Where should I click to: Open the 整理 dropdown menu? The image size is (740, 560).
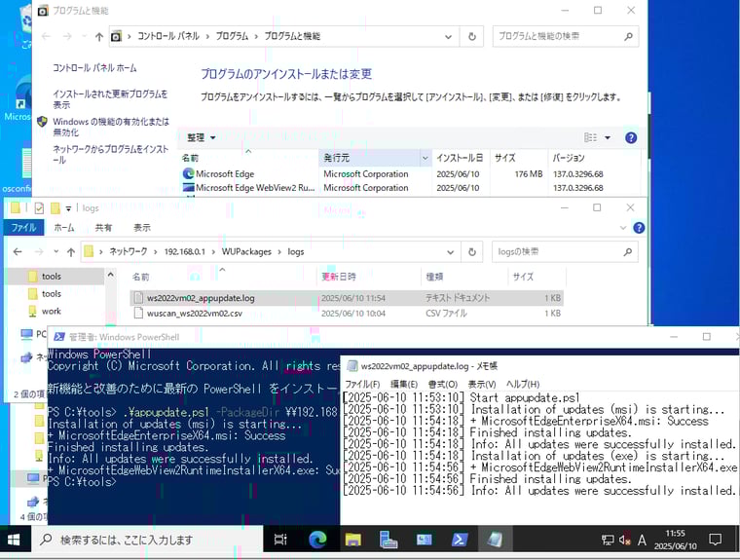(201, 137)
